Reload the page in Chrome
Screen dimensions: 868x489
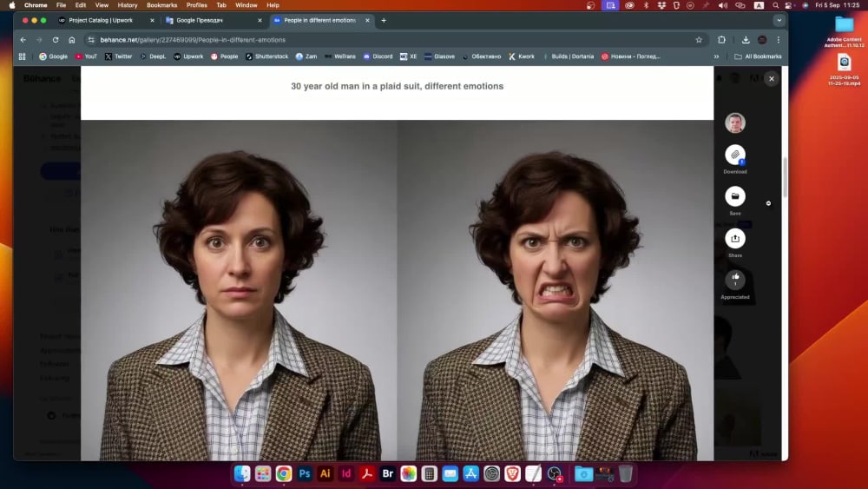[56, 40]
